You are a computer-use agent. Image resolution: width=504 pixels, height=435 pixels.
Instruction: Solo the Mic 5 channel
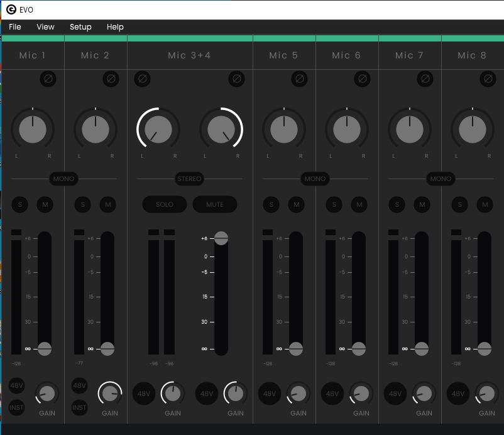[271, 204]
